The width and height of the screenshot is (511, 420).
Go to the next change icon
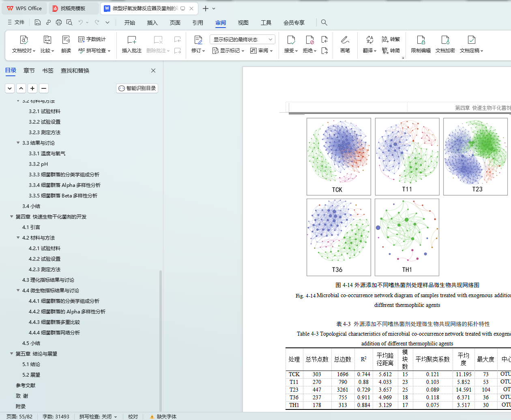(x=324, y=51)
